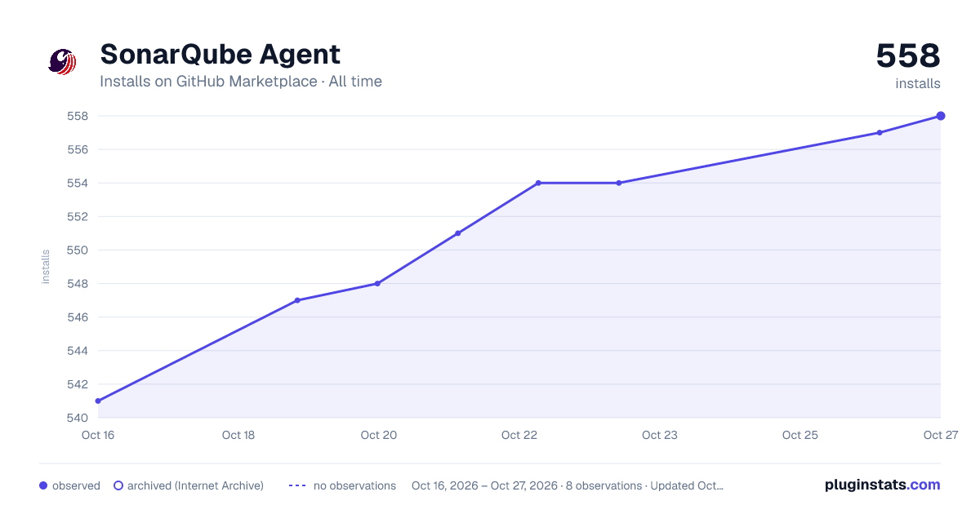980x514 pixels.
Task: Click the data point at 547 installs
Action: point(297,300)
